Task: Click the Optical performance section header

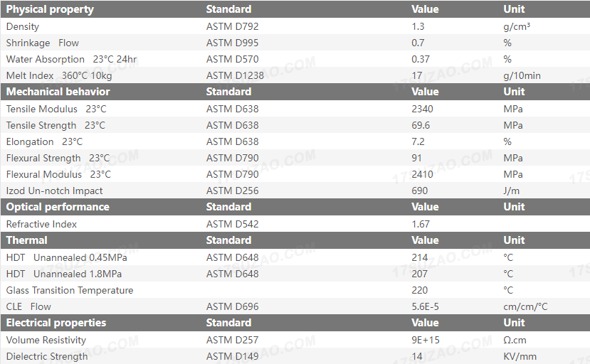Action: point(58,207)
